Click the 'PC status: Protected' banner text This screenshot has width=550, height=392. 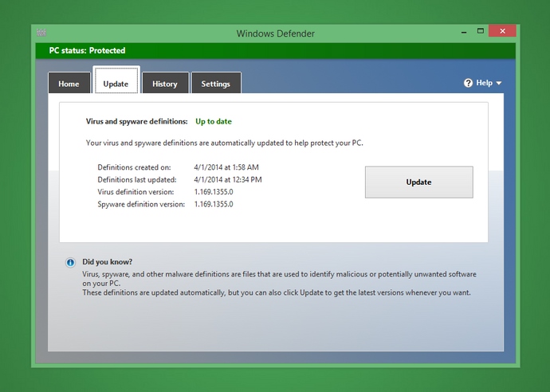pyautogui.click(x=87, y=50)
